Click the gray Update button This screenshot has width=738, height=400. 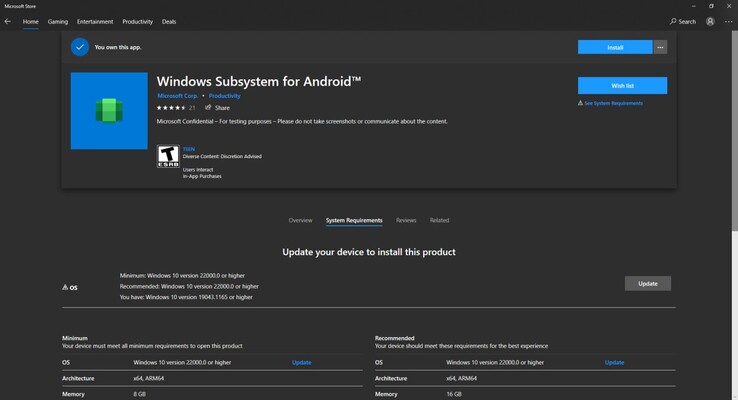click(x=648, y=283)
